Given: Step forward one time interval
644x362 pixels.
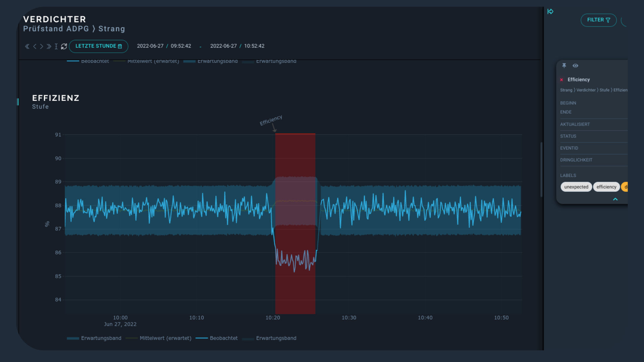Looking at the screenshot, I should 42,46.
